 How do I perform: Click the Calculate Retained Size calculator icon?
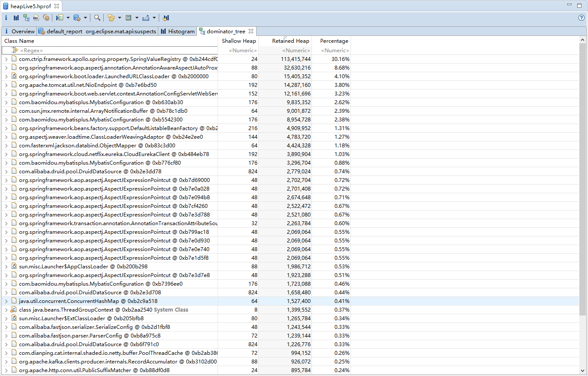point(129,18)
